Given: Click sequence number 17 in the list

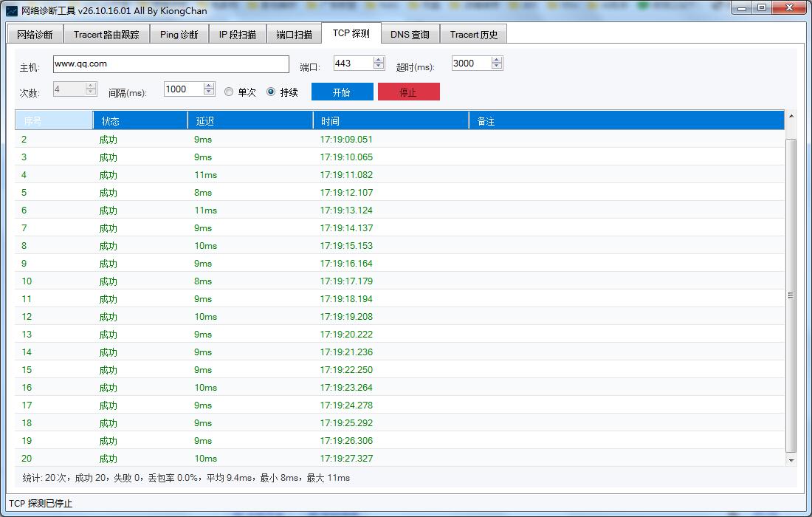Looking at the screenshot, I should pos(27,405).
